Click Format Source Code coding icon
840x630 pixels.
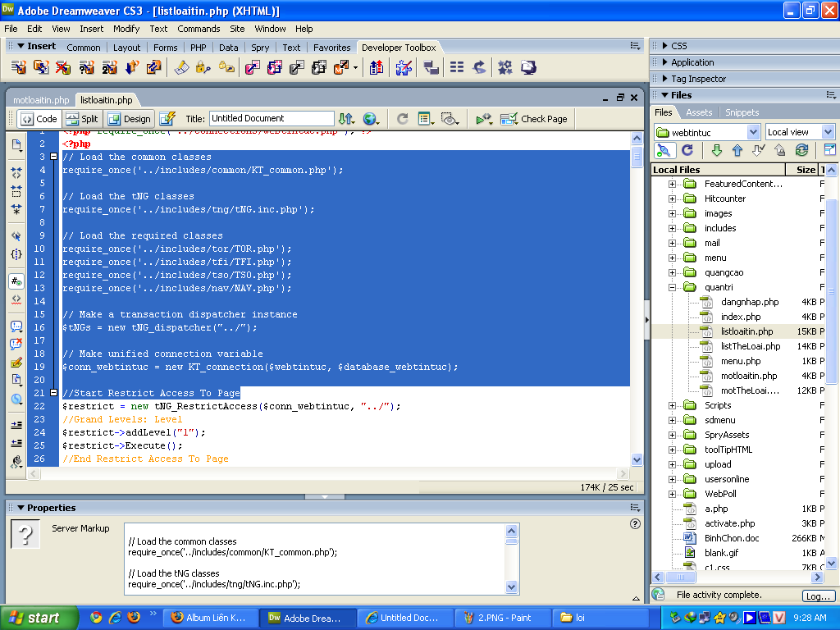tap(16, 462)
